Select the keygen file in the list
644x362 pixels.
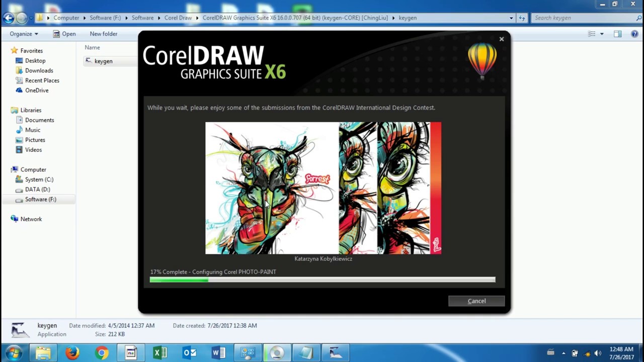point(103,61)
